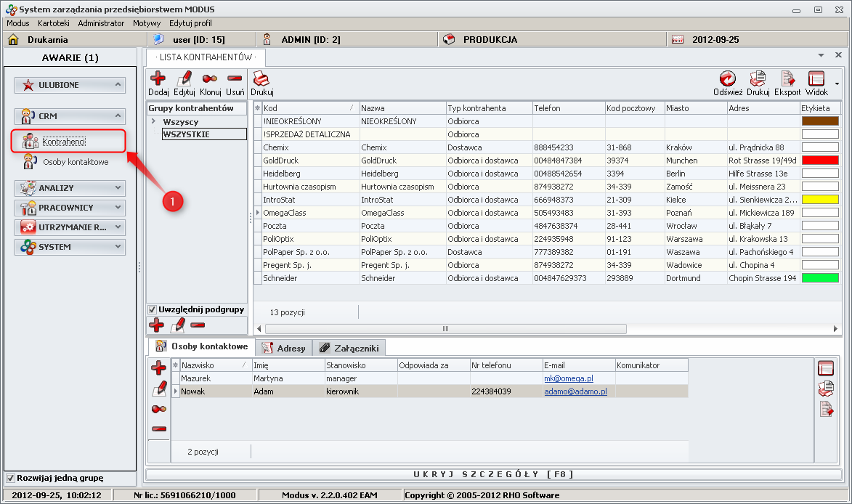Image resolution: width=852 pixels, height=504 pixels.
Task: Click the Odśwież refresh icon
Action: [x=727, y=79]
